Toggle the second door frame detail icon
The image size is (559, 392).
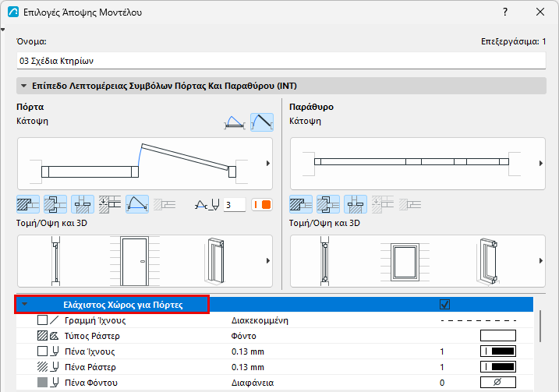pos(55,204)
